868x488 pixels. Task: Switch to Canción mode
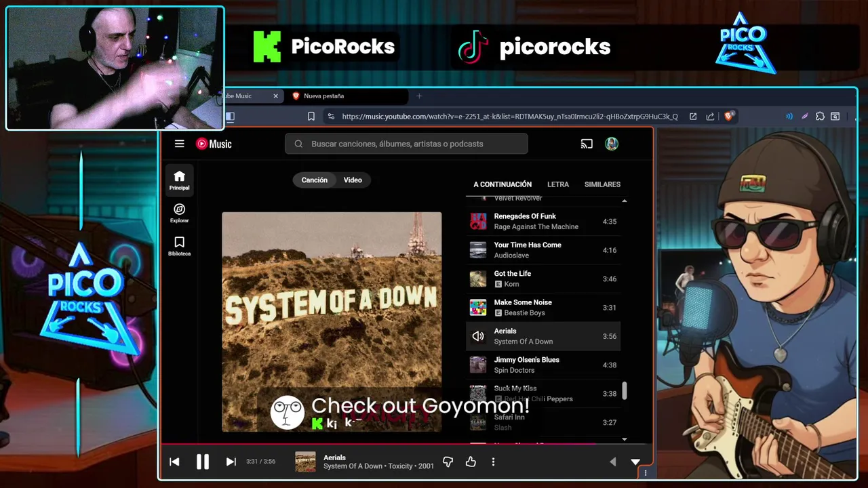[x=315, y=180]
